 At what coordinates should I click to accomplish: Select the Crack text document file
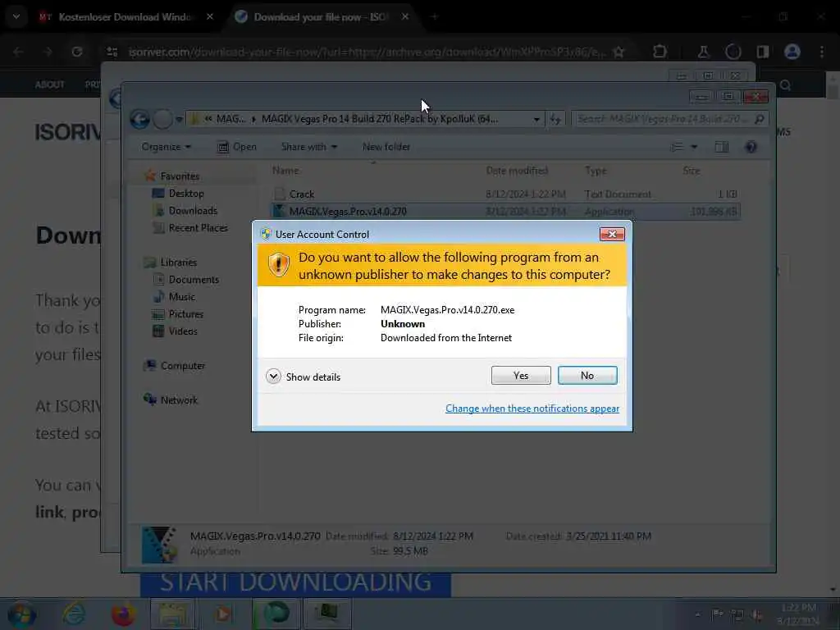505,194
